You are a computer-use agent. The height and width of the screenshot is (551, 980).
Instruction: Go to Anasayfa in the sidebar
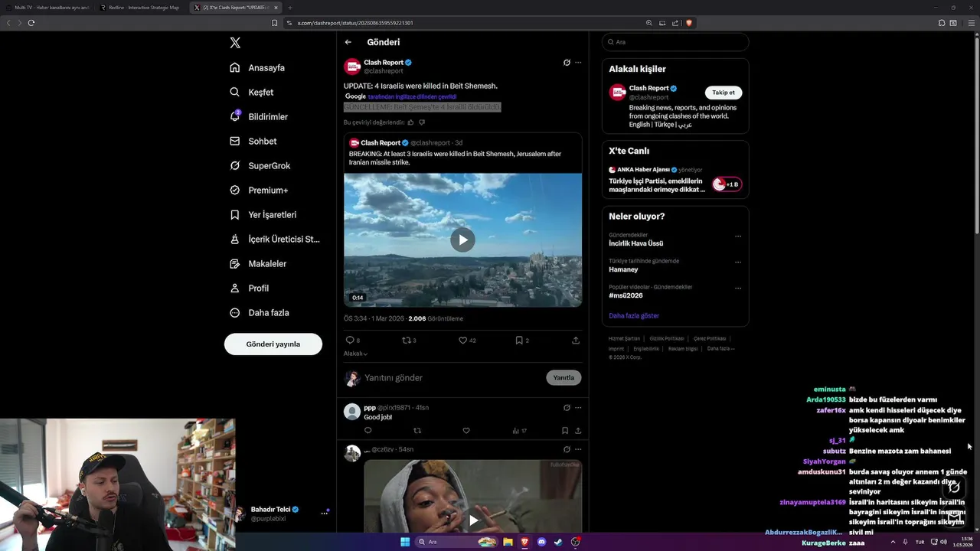[x=257, y=67]
